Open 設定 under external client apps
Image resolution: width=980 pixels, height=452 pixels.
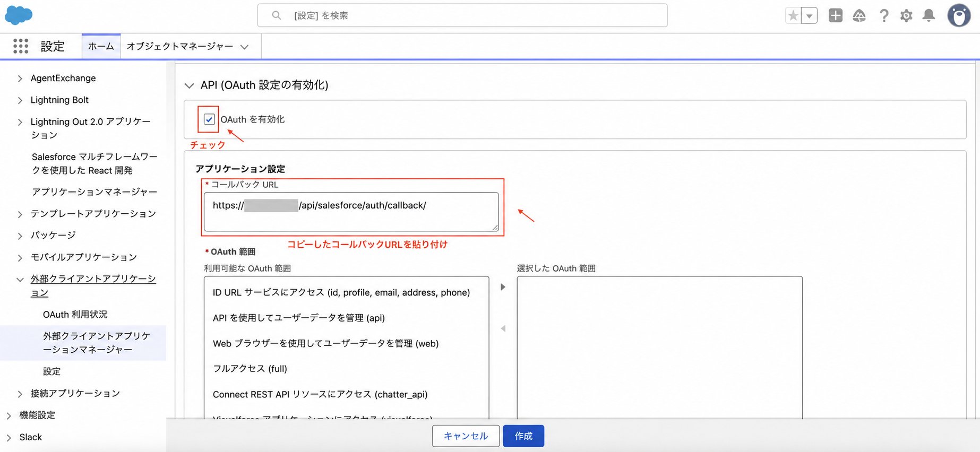[x=51, y=371]
